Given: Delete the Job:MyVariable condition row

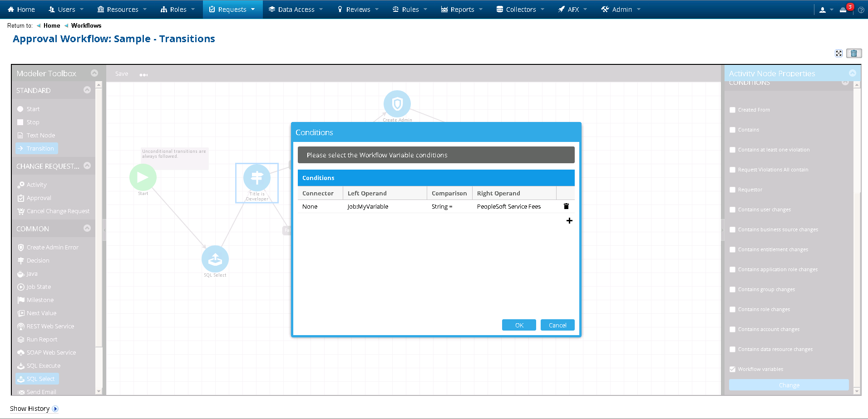Looking at the screenshot, I should point(566,206).
